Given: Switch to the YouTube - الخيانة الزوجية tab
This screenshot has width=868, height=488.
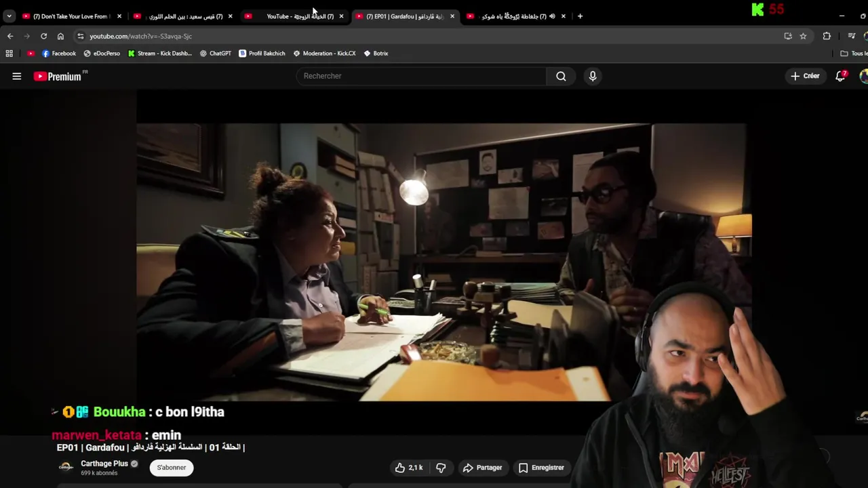Looking at the screenshot, I should (x=293, y=16).
